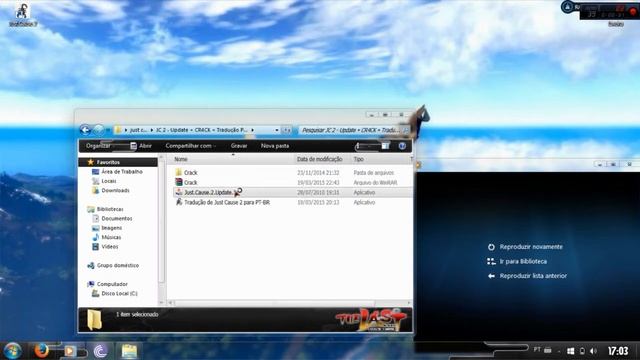This screenshot has width=640, height=360.
Task: Click the Gravar toolbar button
Action: (239, 146)
